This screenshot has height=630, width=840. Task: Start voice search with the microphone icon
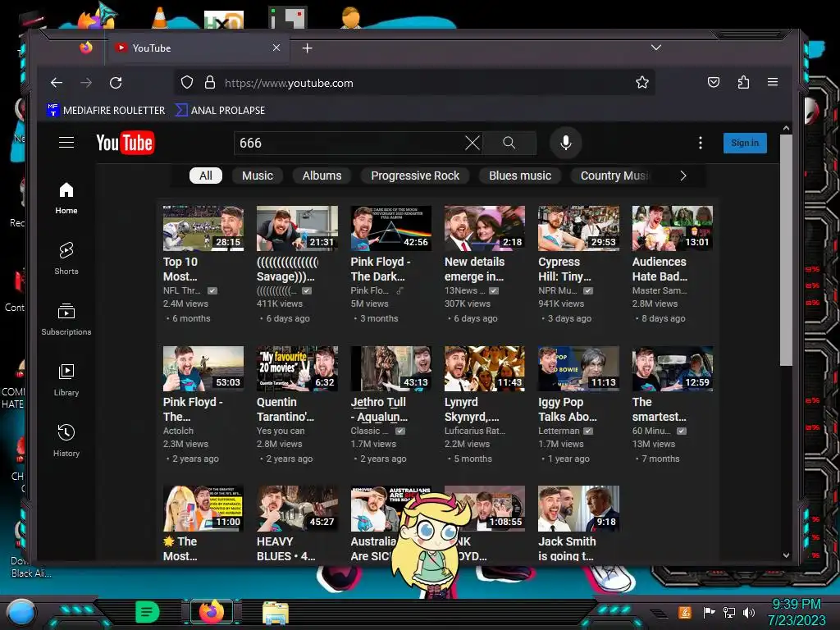[x=566, y=143]
